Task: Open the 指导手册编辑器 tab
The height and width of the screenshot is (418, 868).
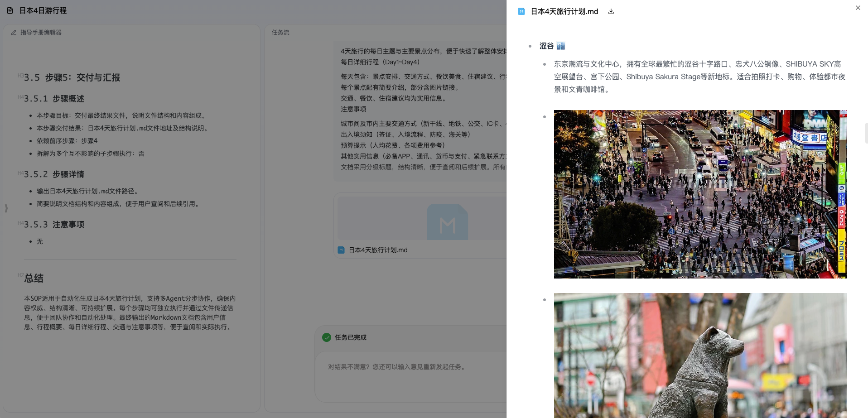Action: coord(41,33)
